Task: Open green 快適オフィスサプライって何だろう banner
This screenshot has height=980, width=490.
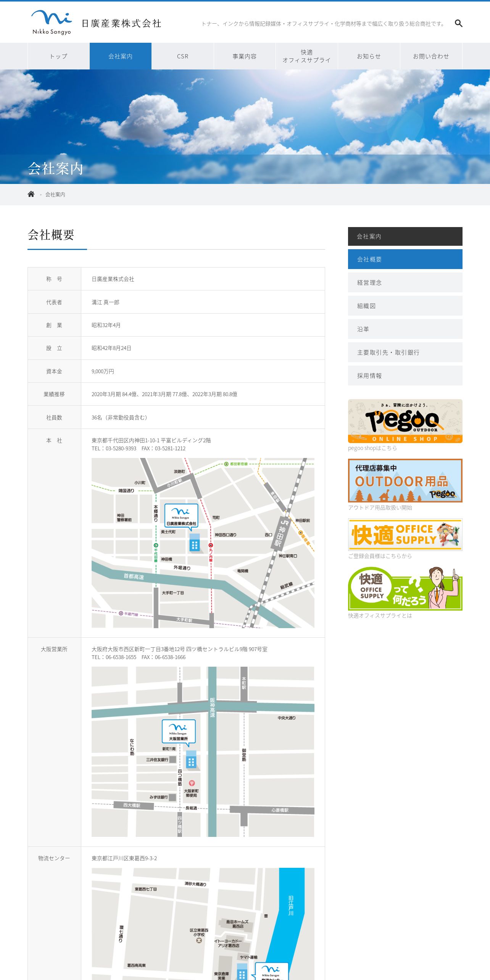Action: 405,588
